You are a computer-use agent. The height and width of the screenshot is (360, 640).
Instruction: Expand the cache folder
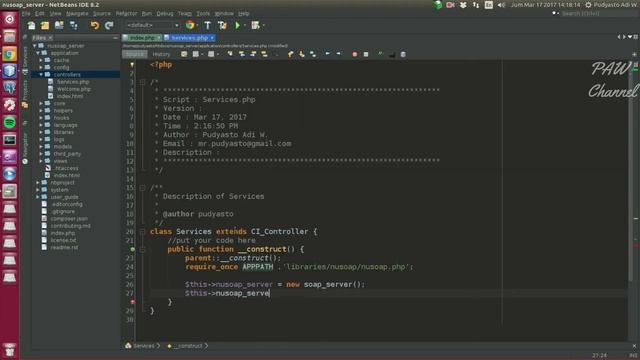[41, 60]
